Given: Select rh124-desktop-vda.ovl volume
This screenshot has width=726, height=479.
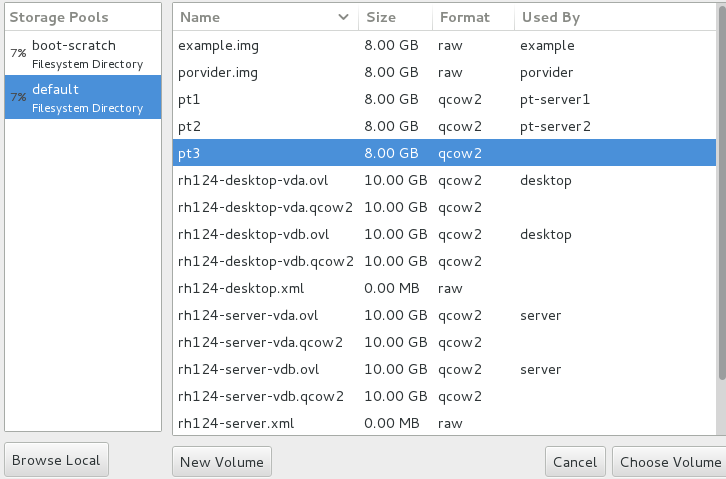Looking at the screenshot, I should pos(444,180).
